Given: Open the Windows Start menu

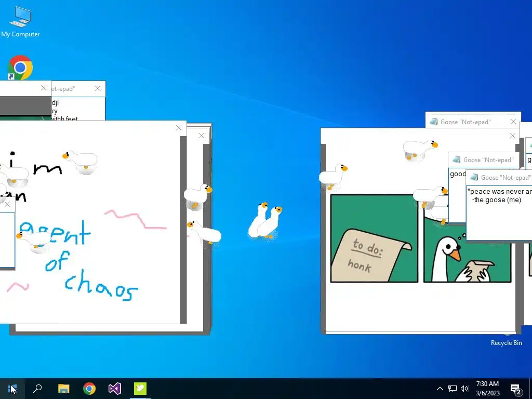Looking at the screenshot, I should [12, 389].
